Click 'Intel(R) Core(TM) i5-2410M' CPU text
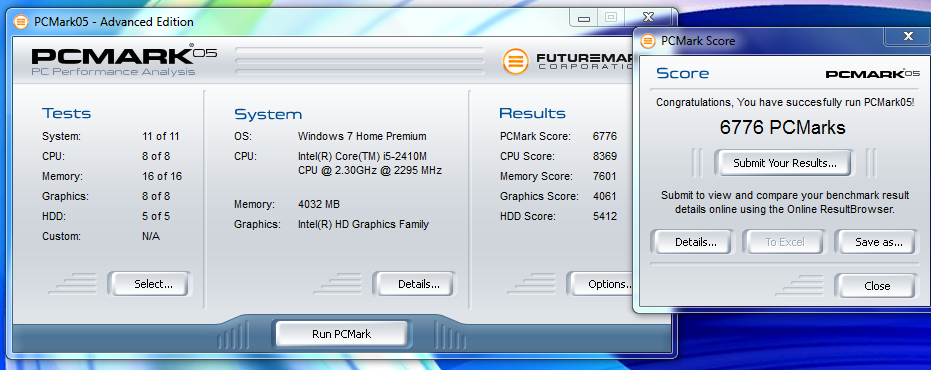Image resolution: width=931 pixels, height=370 pixels. [x=363, y=156]
